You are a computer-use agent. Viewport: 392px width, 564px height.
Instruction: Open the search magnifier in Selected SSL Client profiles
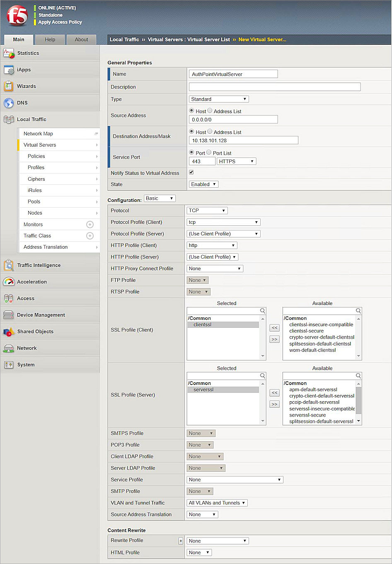pyautogui.click(x=262, y=310)
